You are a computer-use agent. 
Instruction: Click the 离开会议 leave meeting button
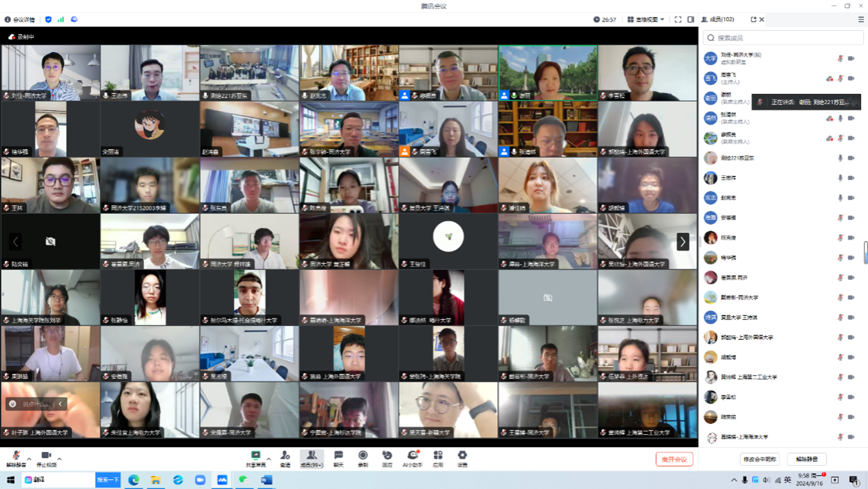674,459
